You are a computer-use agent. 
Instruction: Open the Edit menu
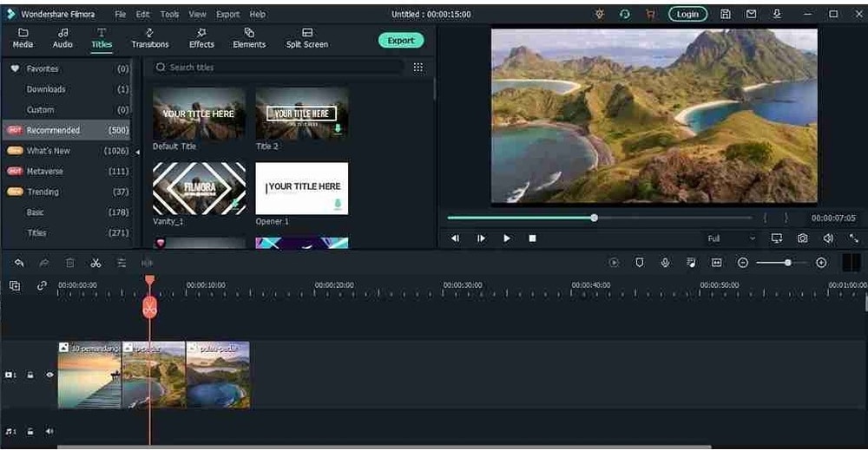tap(143, 15)
